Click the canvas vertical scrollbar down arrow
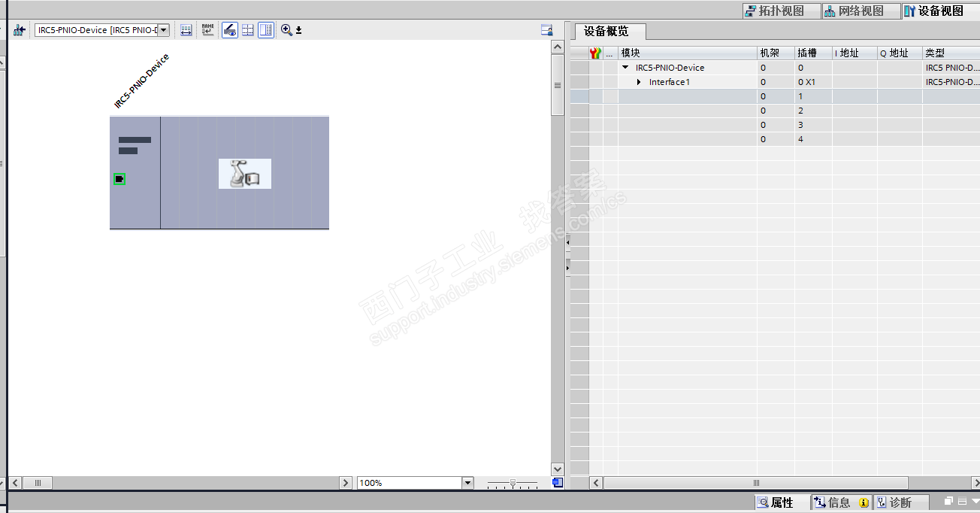980x513 pixels. (x=558, y=469)
